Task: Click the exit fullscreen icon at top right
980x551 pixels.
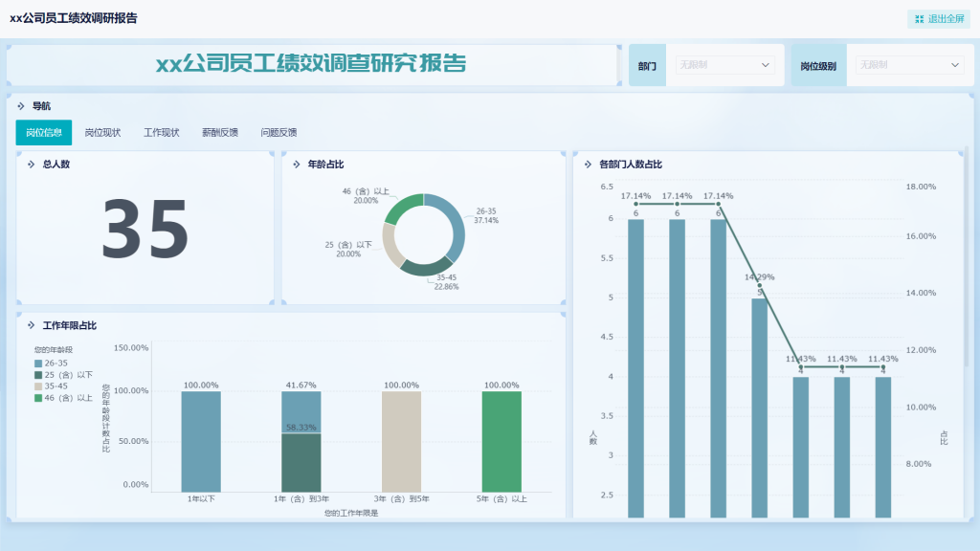Action: [919, 19]
